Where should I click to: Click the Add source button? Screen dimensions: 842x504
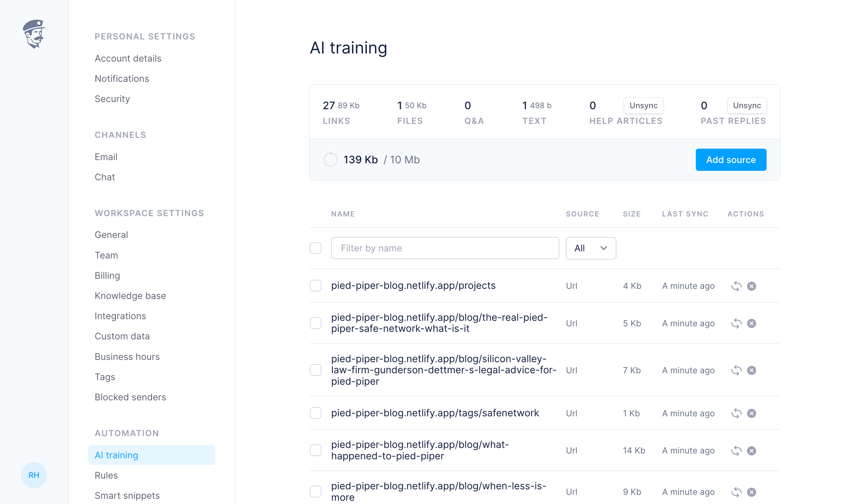(x=730, y=160)
